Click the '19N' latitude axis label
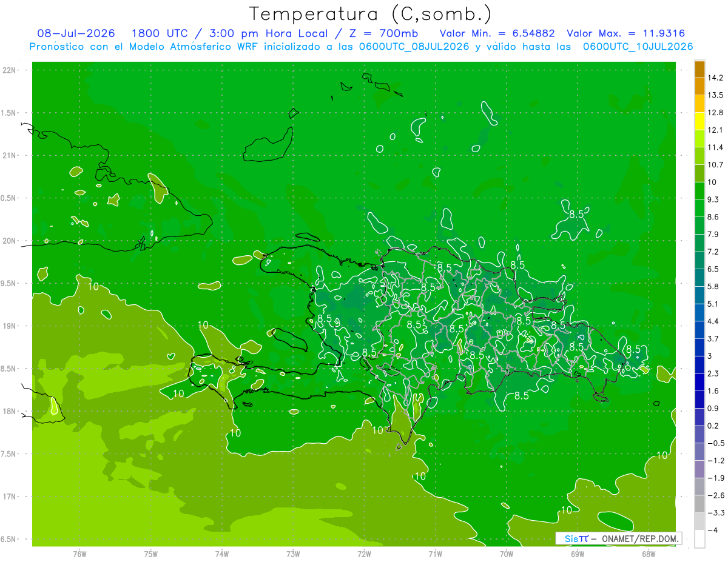728x562 pixels. pyautogui.click(x=9, y=326)
